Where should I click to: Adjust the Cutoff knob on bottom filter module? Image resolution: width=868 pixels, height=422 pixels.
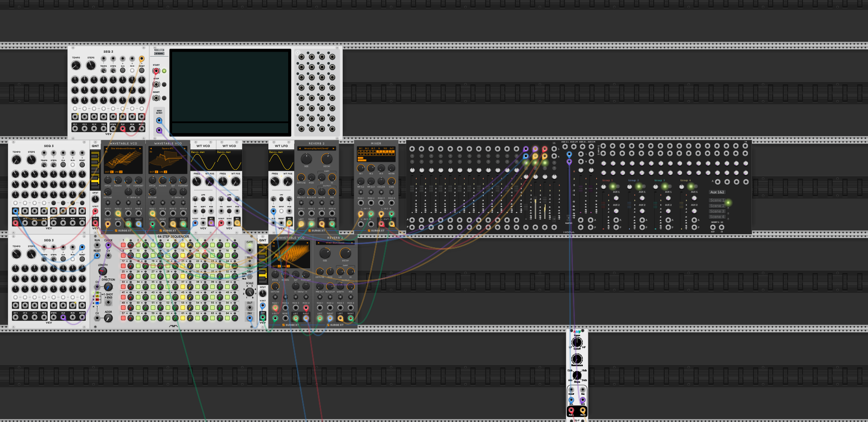(x=577, y=342)
